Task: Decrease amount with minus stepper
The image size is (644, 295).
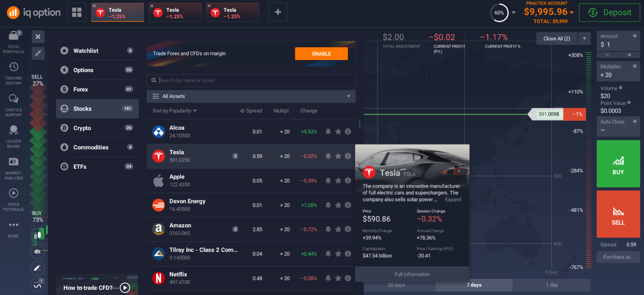Action: pyautogui.click(x=607, y=55)
